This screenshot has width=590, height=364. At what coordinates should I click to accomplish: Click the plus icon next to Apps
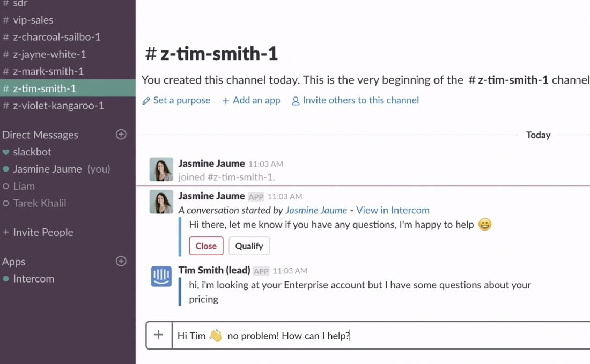coord(121,261)
